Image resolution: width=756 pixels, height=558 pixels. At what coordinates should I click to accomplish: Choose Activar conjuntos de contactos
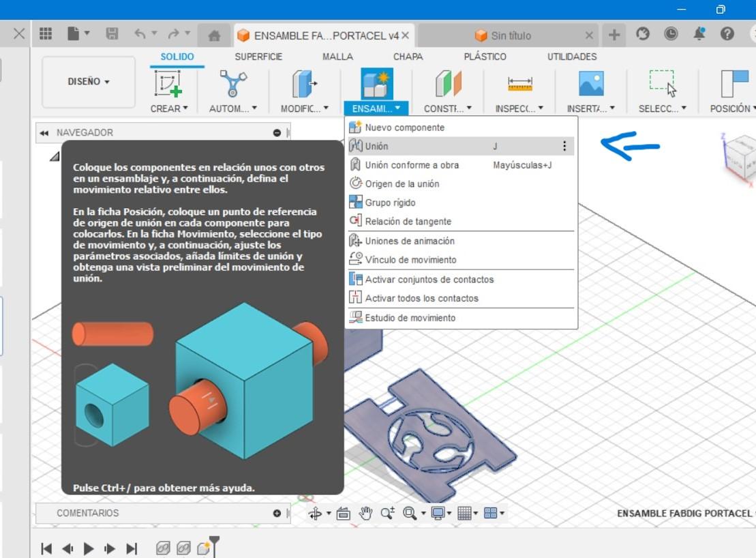(x=461, y=279)
